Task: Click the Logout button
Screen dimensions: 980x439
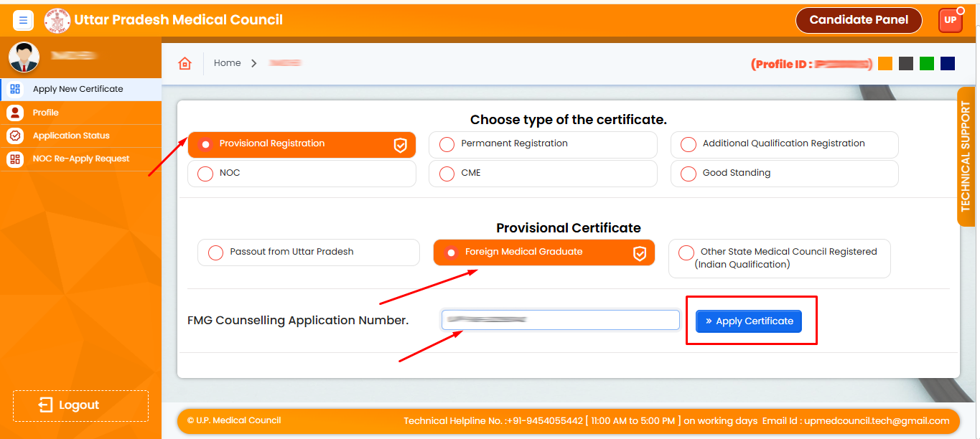Action: point(80,405)
